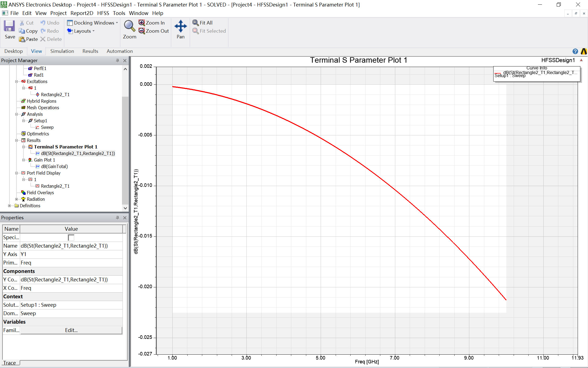This screenshot has width=588, height=368.
Task: Click the Paste clipboard icon
Action: (x=22, y=39)
